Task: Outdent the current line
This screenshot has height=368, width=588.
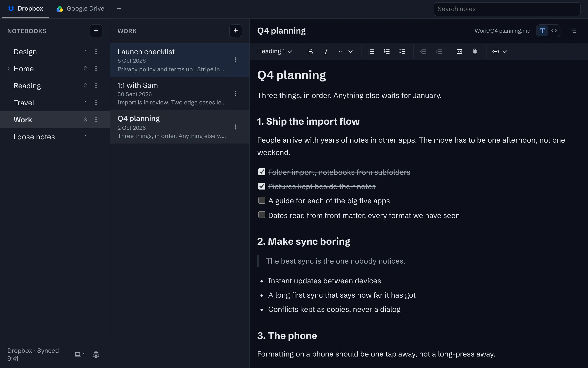Action: [423, 52]
